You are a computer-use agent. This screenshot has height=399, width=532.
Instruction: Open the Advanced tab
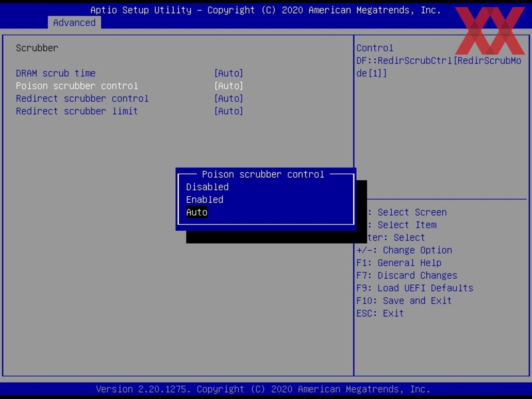(74, 23)
